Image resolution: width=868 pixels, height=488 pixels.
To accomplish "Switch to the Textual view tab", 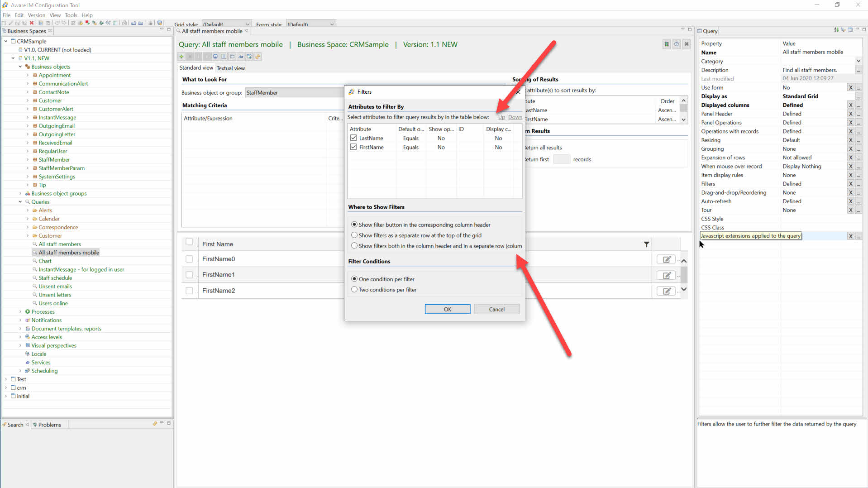I will pos(230,68).
